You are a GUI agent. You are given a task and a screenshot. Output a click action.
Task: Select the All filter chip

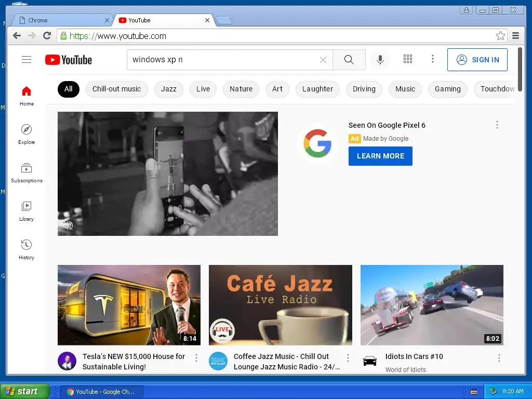69,89
